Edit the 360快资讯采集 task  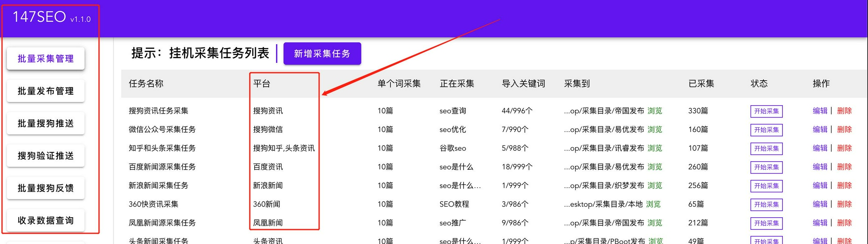820,204
